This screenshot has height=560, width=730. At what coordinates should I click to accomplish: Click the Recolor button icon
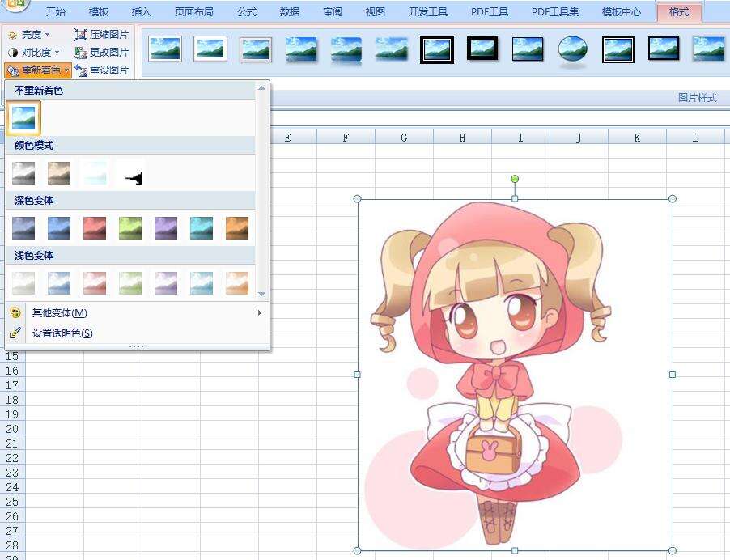[13, 70]
